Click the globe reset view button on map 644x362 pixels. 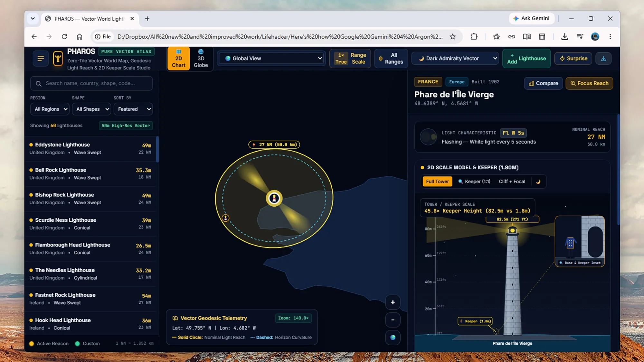pos(393,338)
